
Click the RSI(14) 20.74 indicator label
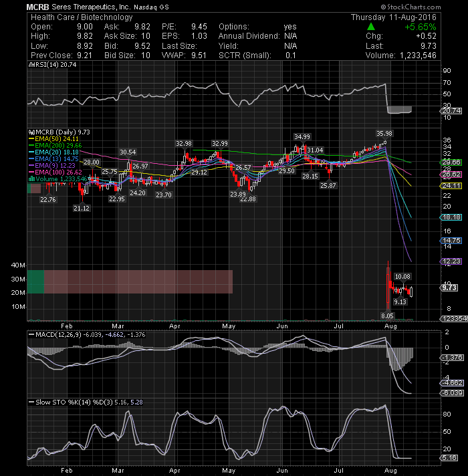click(x=52, y=65)
